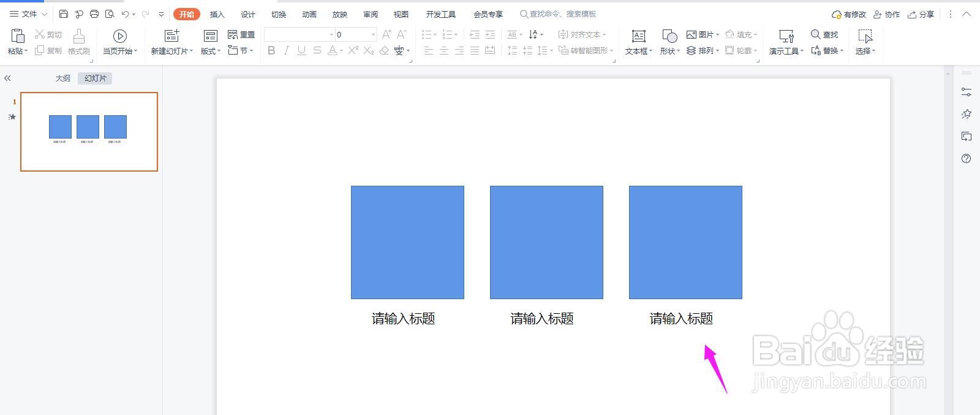The image size is (980, 415).
Task: Click the command search field
Action: click(559, 13)
